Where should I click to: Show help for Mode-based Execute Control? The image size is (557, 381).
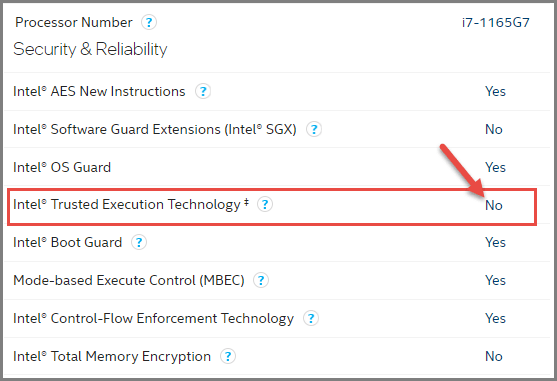point(261,280)
